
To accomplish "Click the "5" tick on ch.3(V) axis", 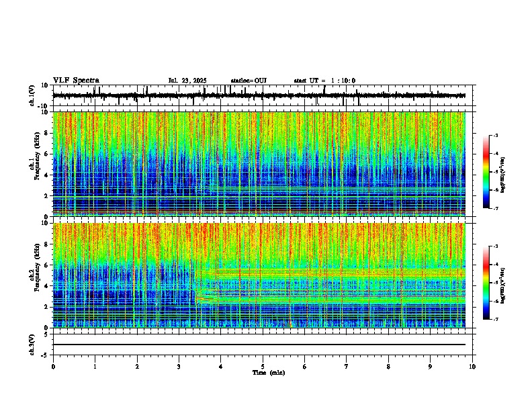I will click(46, 334).
